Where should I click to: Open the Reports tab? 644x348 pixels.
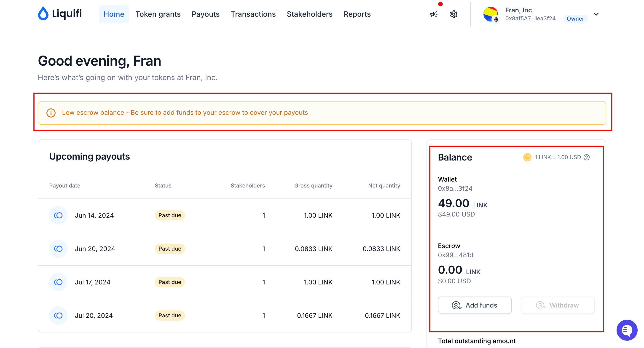click(x=357, y=14)
